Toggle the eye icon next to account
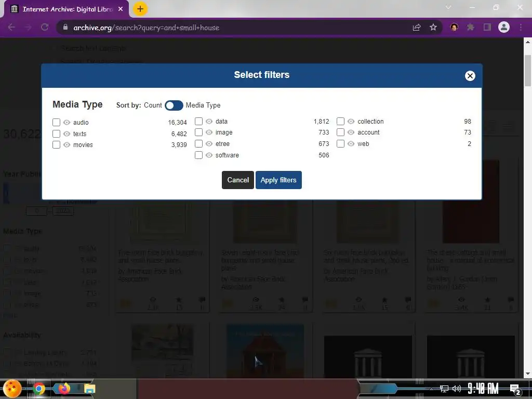 tap(351, 132)
